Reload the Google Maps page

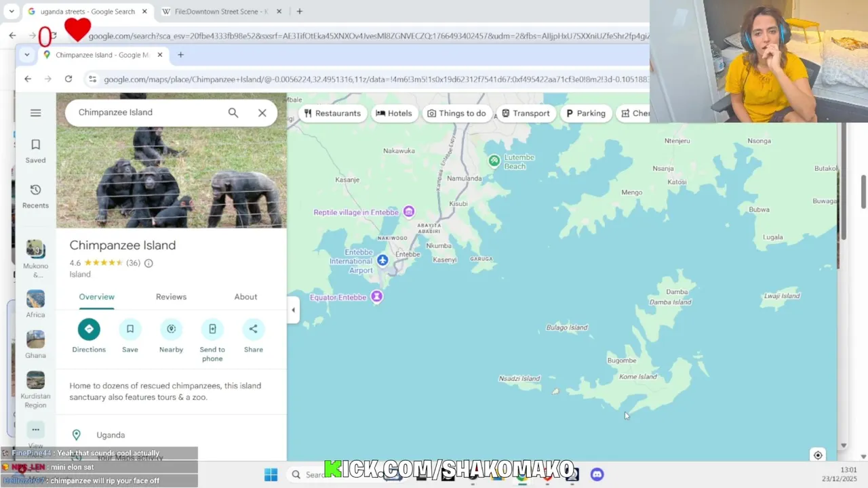(68, 79)
